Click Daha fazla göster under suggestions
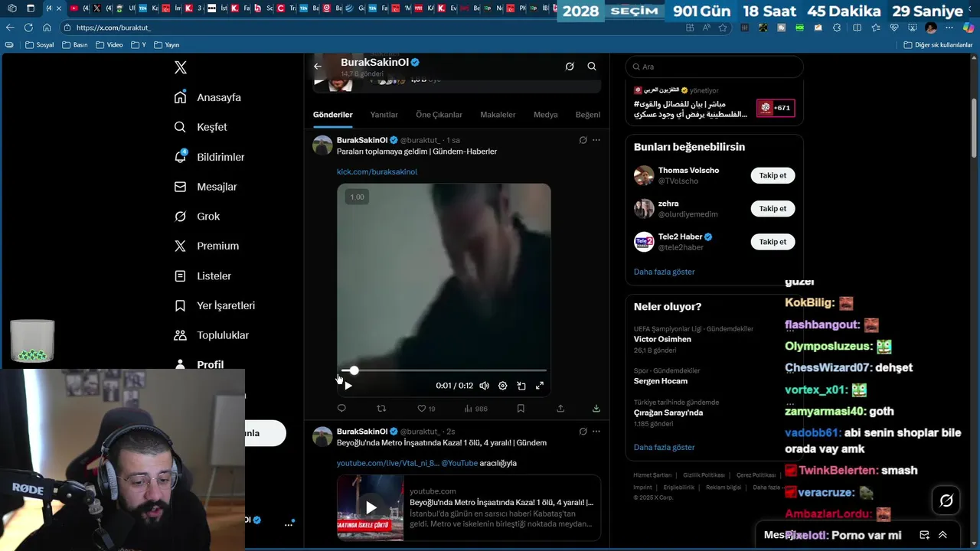This screenshot has height=551, width=980. tap(664, 272)
